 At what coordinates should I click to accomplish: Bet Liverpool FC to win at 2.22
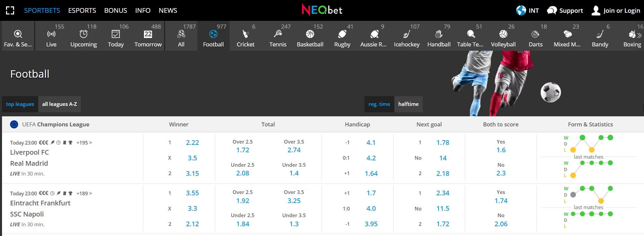(192, 143)
